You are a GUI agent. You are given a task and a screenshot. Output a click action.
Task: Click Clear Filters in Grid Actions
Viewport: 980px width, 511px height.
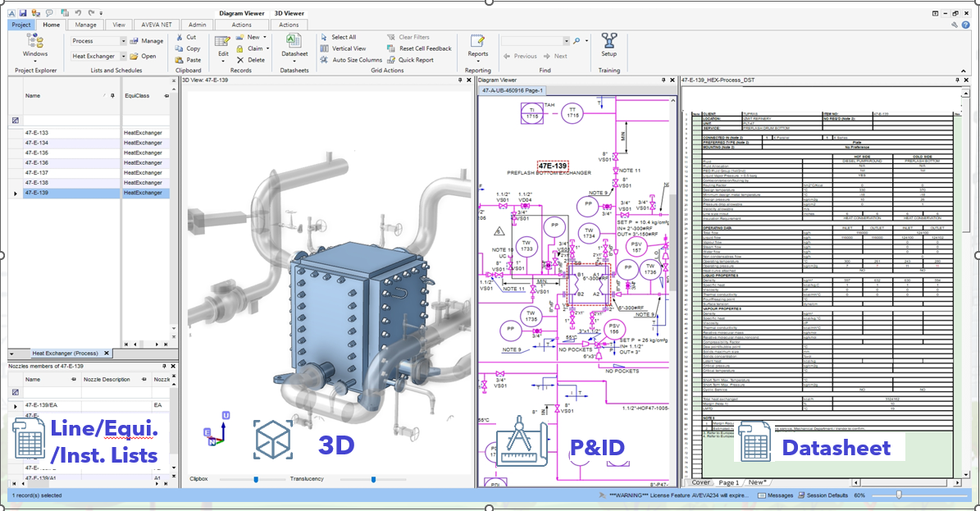(x=408, y=38)
